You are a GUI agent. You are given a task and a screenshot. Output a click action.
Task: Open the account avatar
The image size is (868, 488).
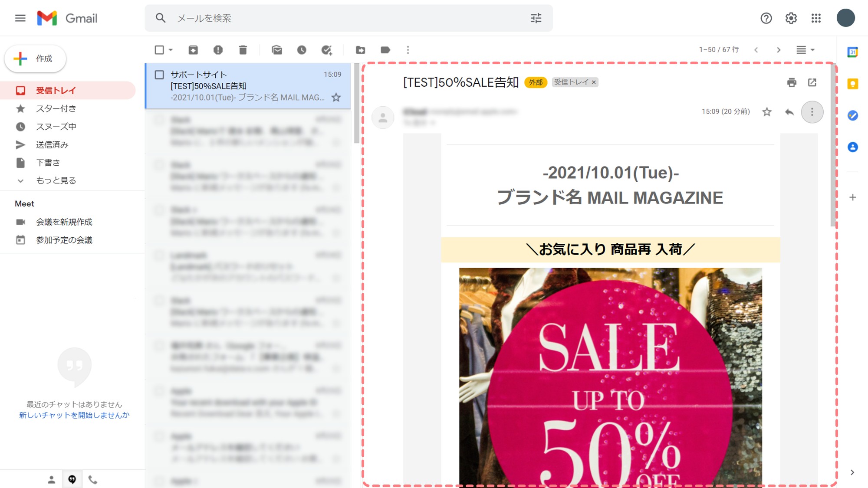click(845, 18)
